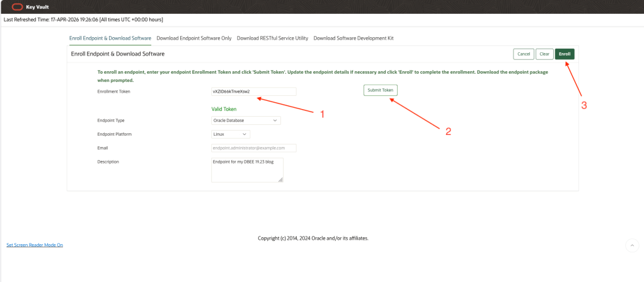This screenshot has width=644, height=282.
Task: Click the Valid Token status message
Action: pos(224,109)
